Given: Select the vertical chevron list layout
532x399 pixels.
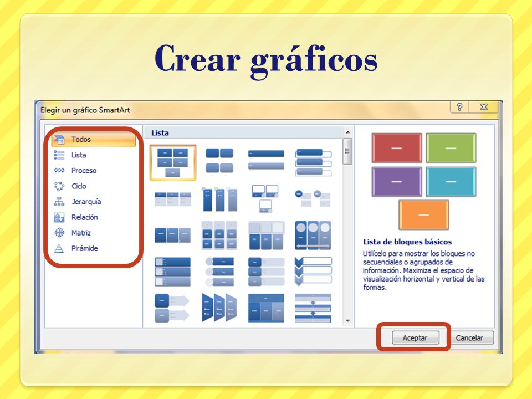Looking at the screenshot, I should 313,271.
